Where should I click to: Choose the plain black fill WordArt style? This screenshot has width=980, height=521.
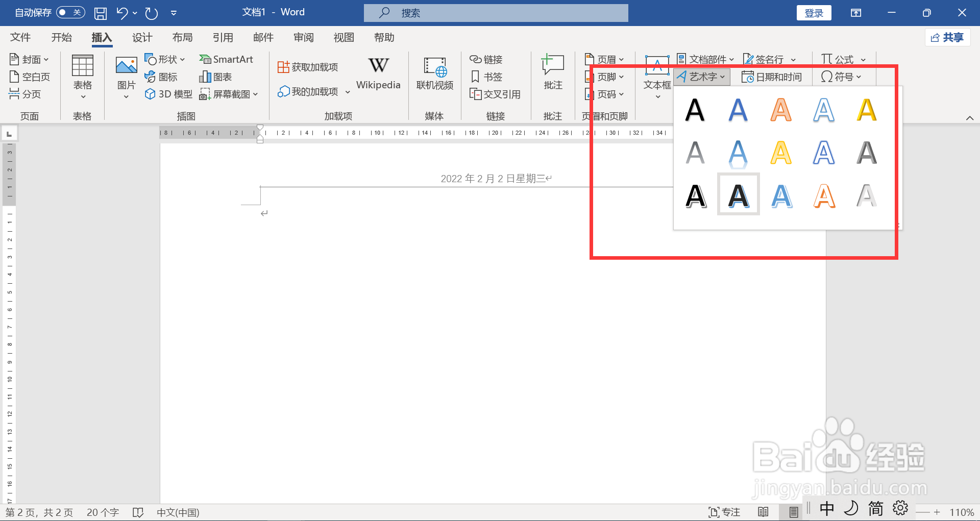[x=695, y=110]
